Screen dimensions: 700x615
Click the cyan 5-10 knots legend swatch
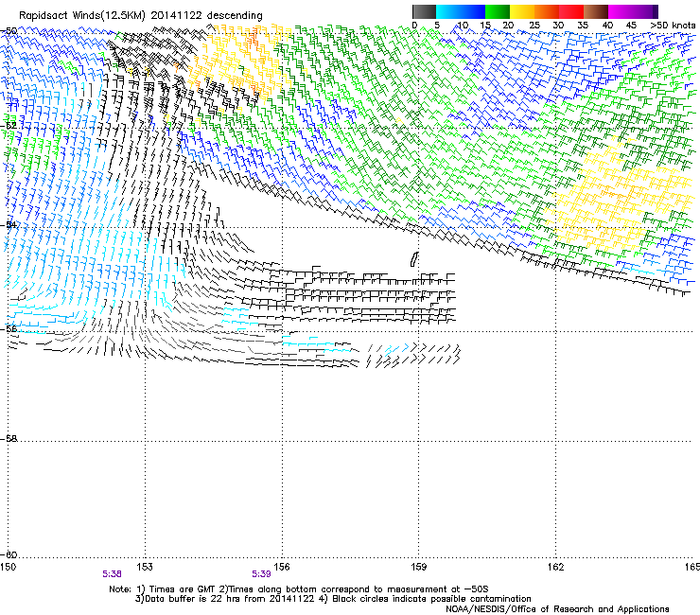[448, 11]
